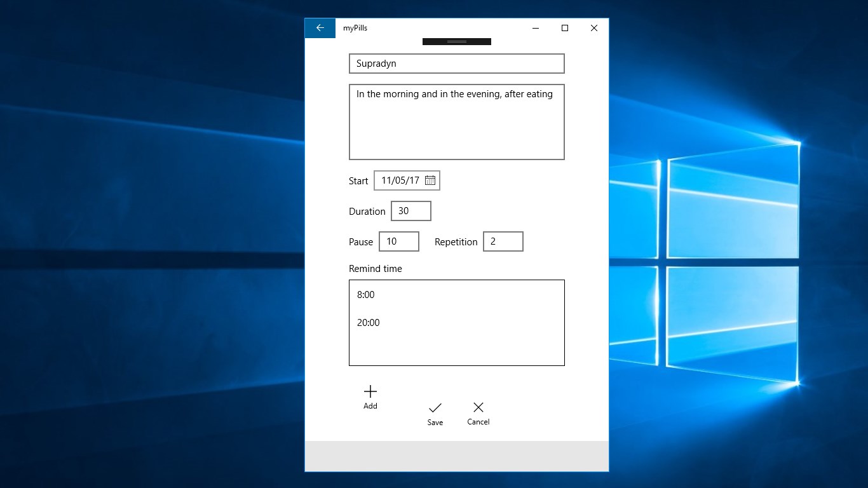The image size is (868, 488).
Task: Select the 8:00 remind time entry
Action: tap(365, 294)
